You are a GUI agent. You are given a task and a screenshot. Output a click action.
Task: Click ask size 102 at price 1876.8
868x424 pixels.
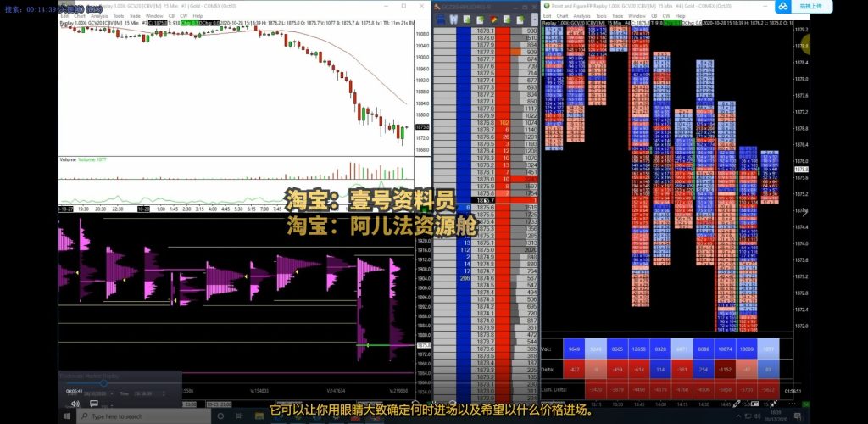504,122
